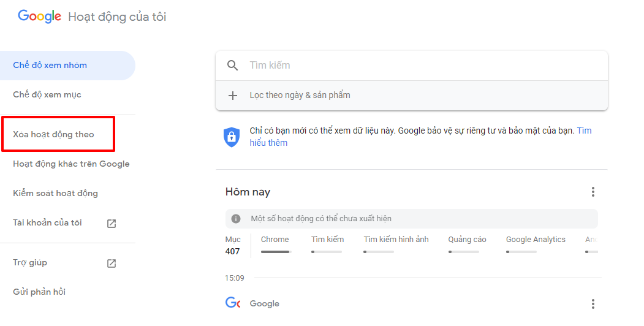644x326 pixels.
Task: Click the plus icon beside Lọc theo ngày
Action: pyautogui.click(x=233, y=96)
